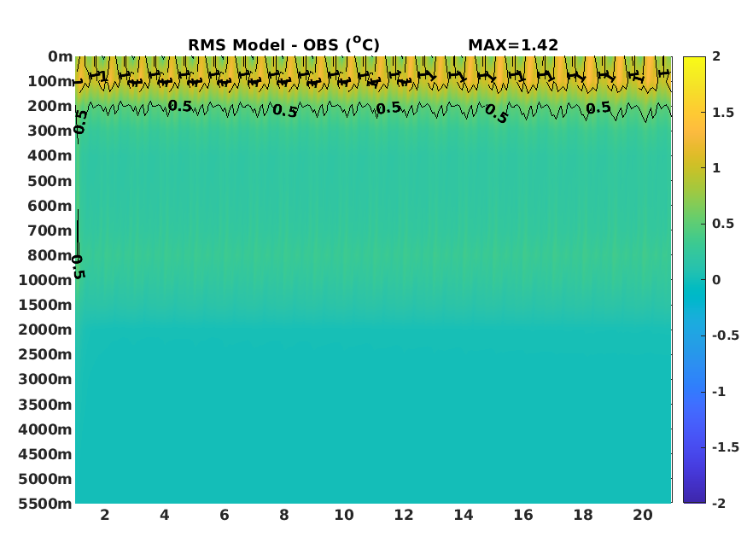Select the '200m' depth axis label
The height and width of the screenshot is (560, 747).
click(50, 106)
